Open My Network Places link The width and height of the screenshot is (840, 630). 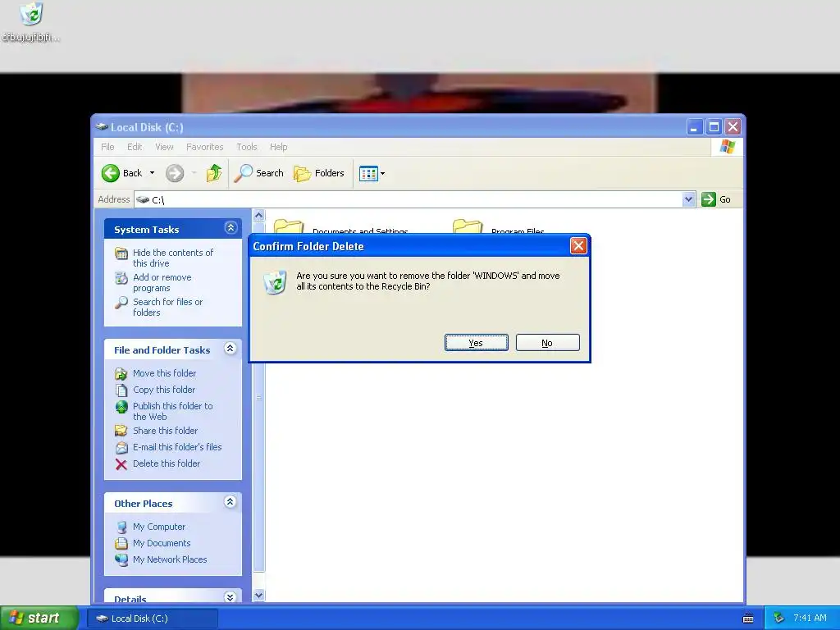coord(169,559)
